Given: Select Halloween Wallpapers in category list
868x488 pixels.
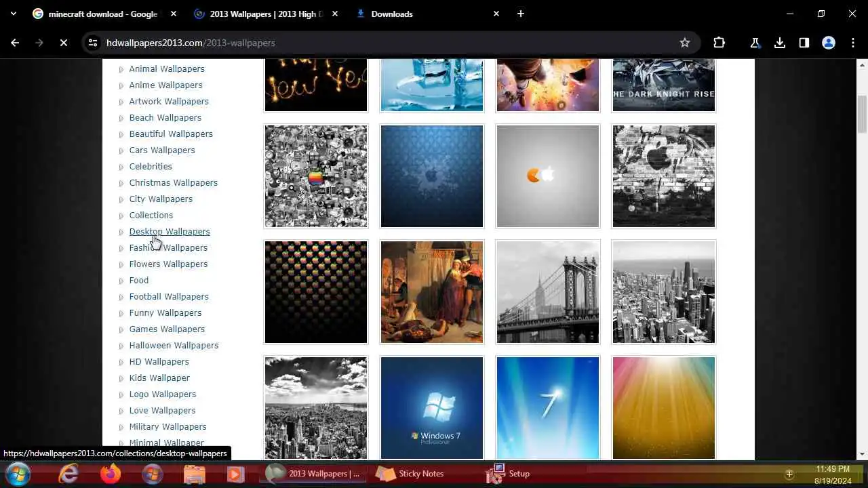Looking at the screenshot, I should [174, 345].
